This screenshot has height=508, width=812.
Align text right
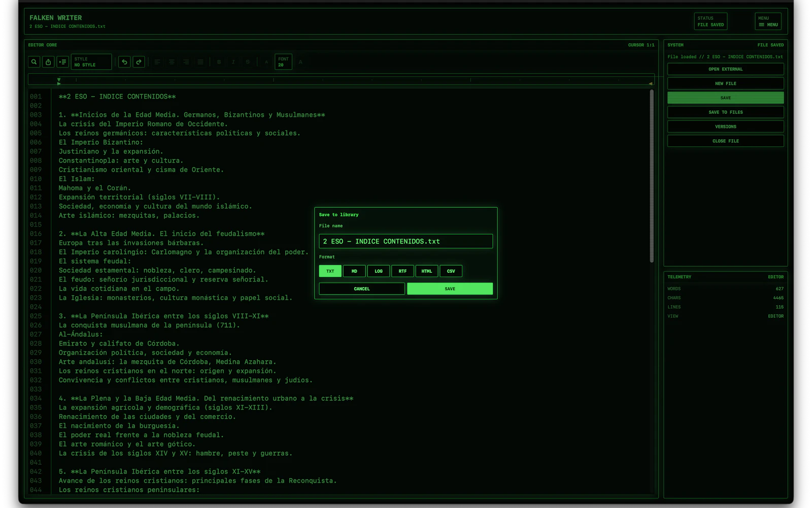[x=186, y=62]
